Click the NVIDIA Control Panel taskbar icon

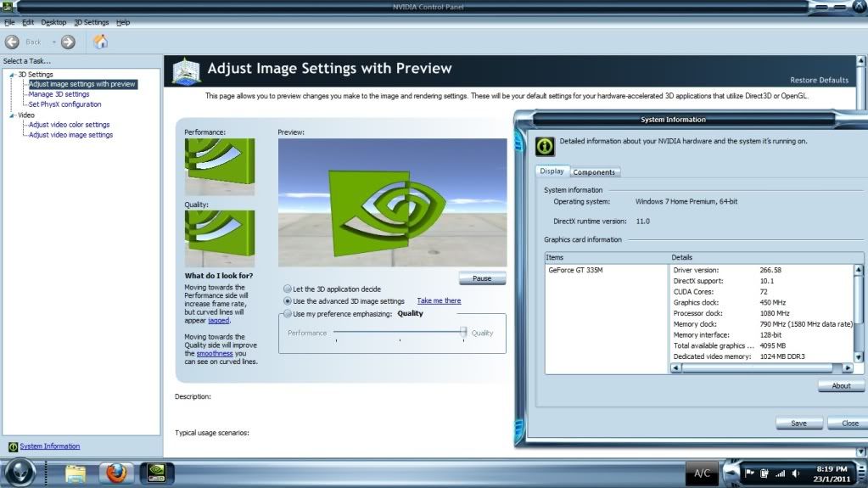tap(156, 473)
